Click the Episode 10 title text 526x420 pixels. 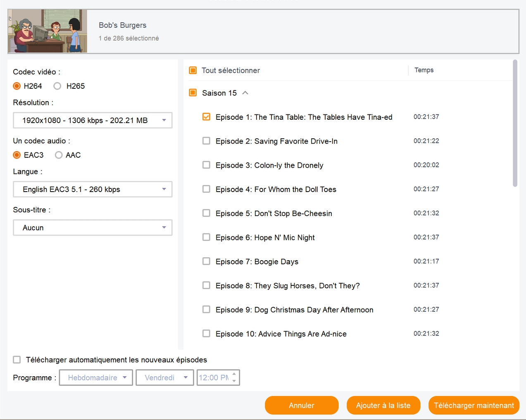281,334
